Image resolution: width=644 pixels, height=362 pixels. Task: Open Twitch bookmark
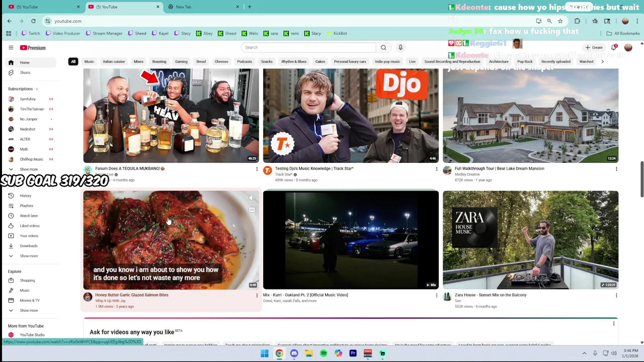pyautogui.click(x=30, y=33)
